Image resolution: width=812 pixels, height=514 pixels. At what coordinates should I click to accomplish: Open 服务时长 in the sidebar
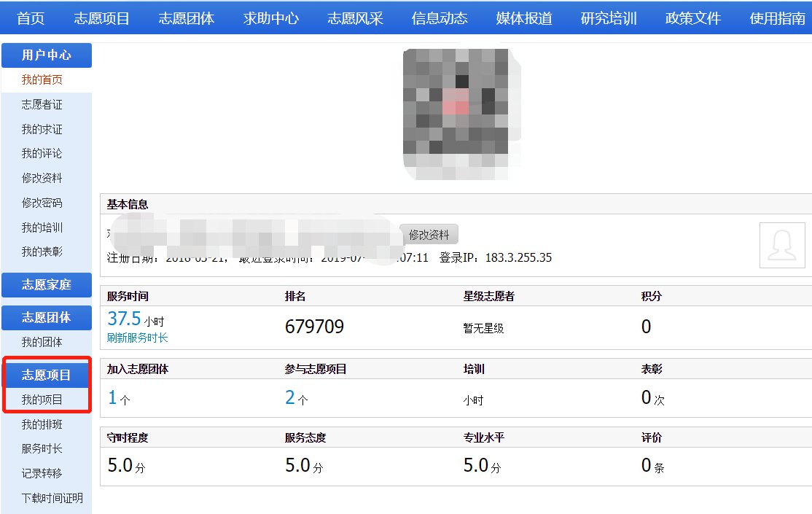coord(42,448)
